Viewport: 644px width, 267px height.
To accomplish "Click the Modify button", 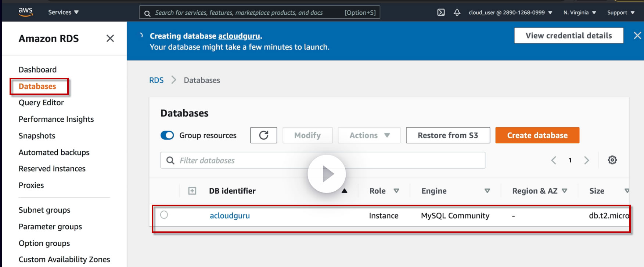I will coord(307,135).
